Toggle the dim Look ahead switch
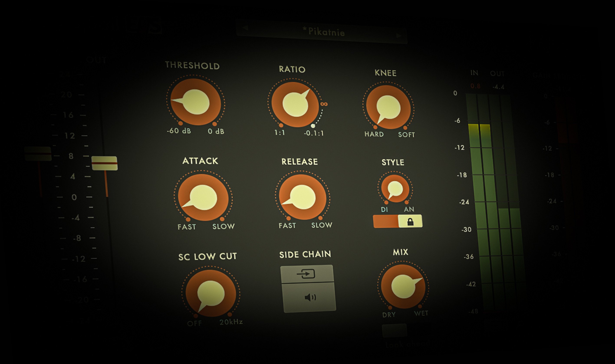 coord(395,330)
